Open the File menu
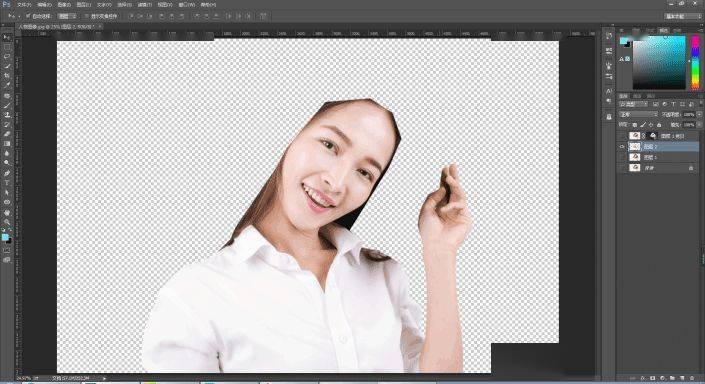Viewport: 705px width, 384px height. [24, 4]
